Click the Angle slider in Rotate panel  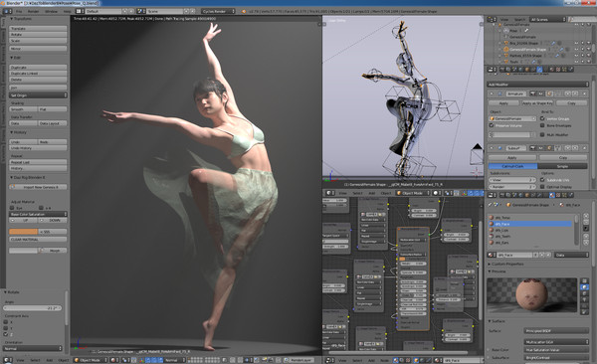[33, 308]
